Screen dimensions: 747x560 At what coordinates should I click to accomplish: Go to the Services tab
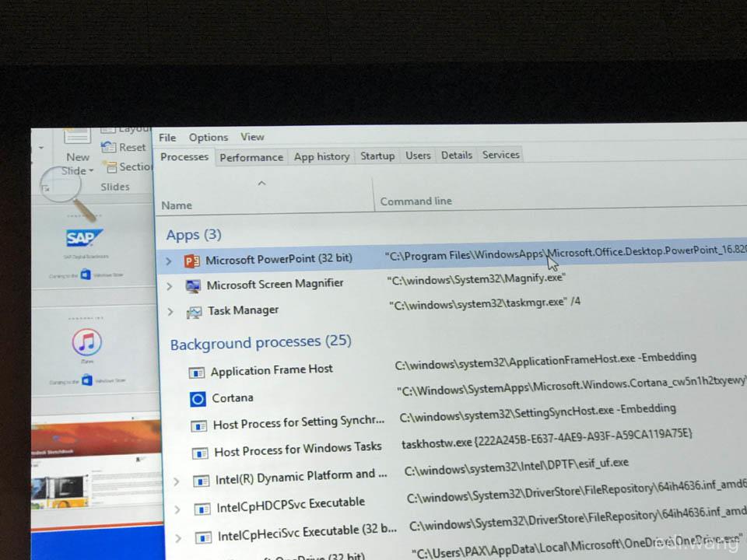click(500, 154)
